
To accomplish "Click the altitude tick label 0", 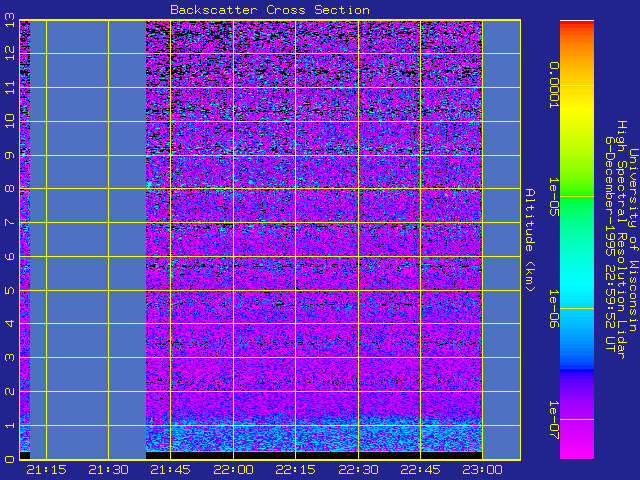I will [x=10, y=459].
